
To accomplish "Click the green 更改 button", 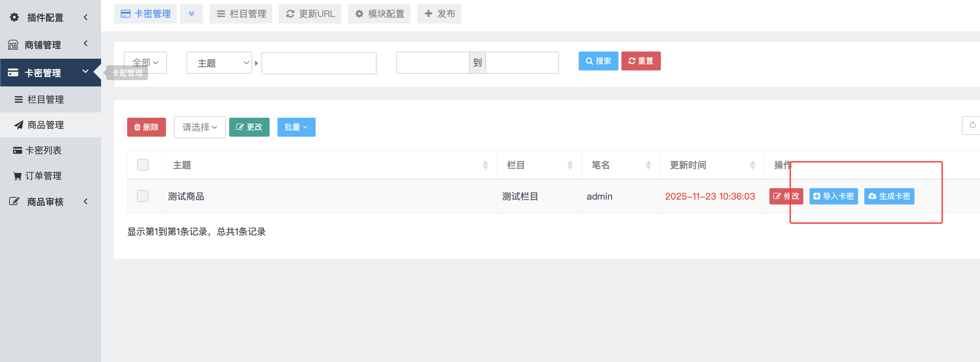I will (x=249, y=127).
